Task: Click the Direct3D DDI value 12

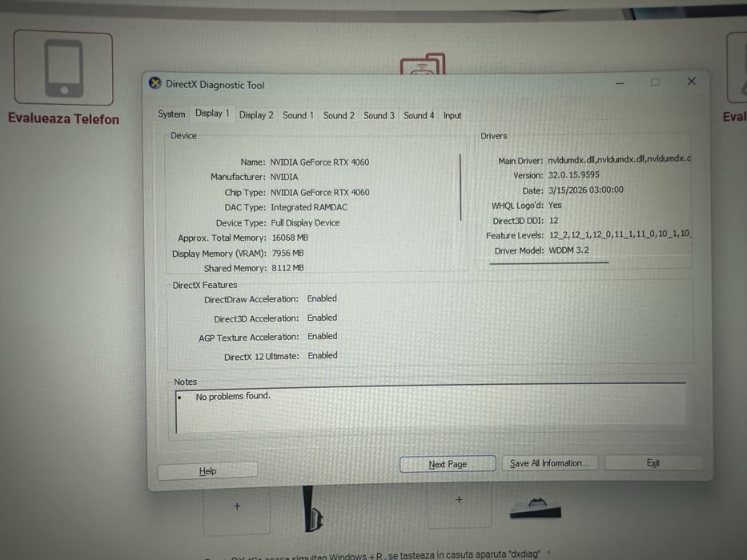Action: 553,221
